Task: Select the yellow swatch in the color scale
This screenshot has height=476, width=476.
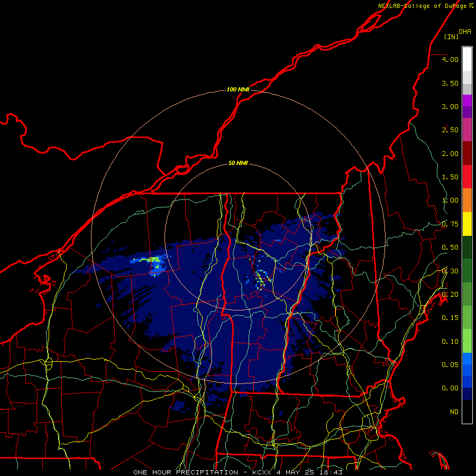Action: pyautogui.click(x=467, y=224)
